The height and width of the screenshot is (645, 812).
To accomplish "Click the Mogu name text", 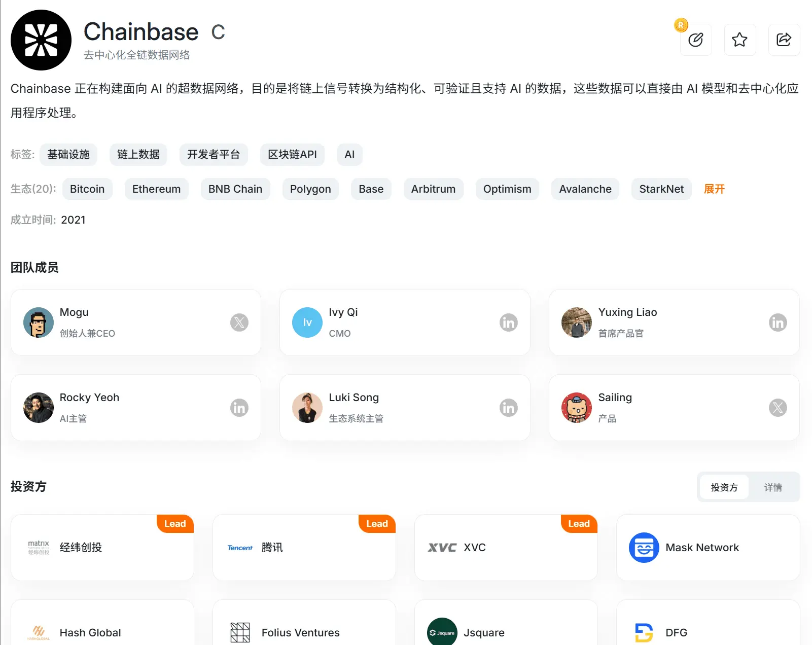I will tap(74, 312).
